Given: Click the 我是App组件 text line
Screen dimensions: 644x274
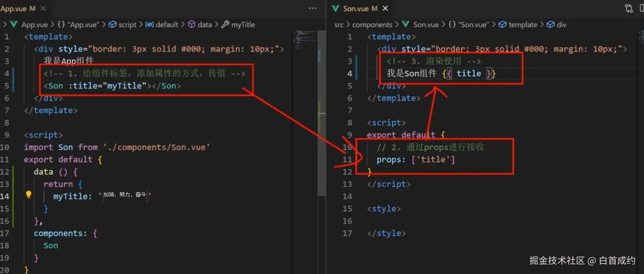Looking at the screenshot, I should 69,61.
